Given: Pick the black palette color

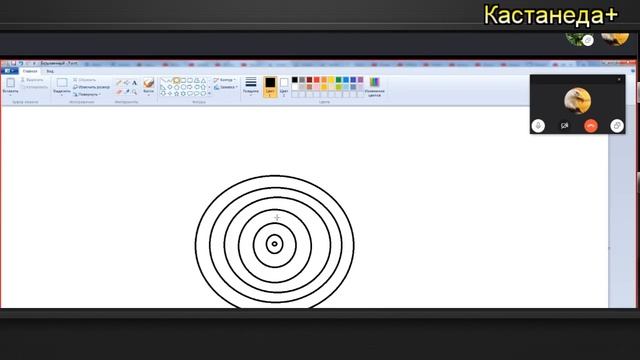Looking at the screenshot, I should [295, 80].
